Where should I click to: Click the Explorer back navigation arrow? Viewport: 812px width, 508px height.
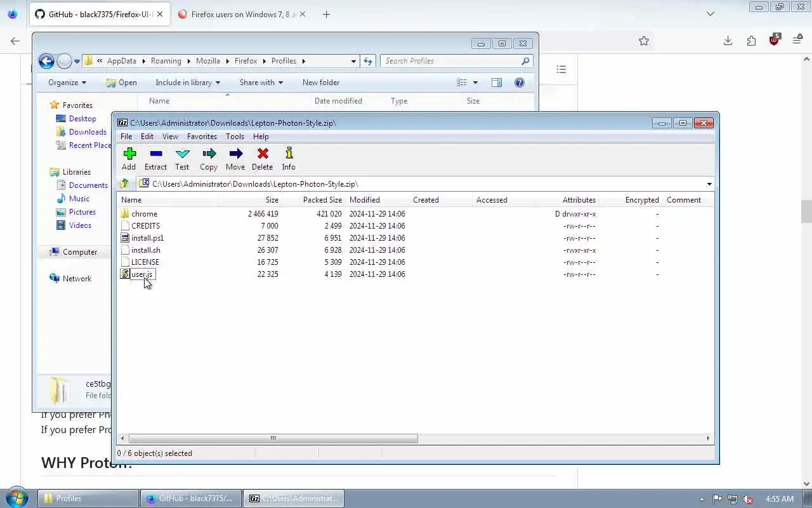coord(46,61)
